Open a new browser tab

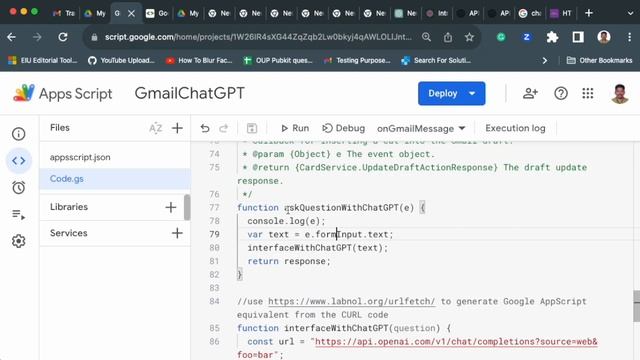pos(589,13)
